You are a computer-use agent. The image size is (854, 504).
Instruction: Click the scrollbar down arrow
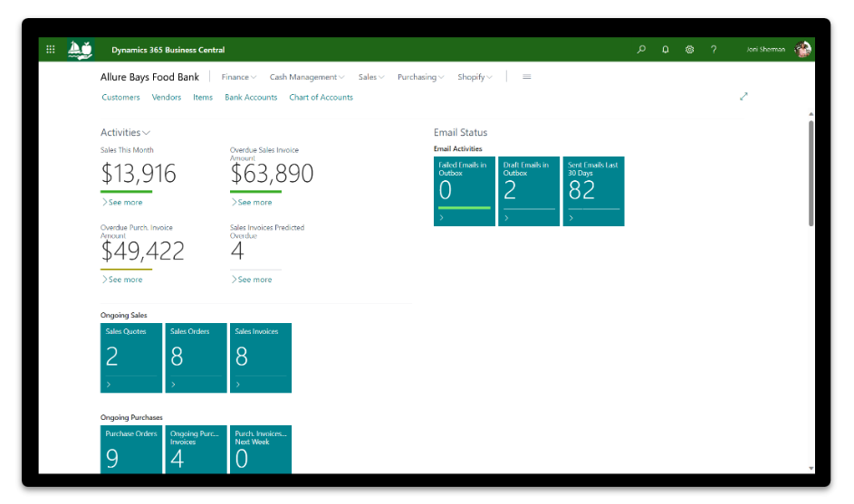[x=811, y=468]
